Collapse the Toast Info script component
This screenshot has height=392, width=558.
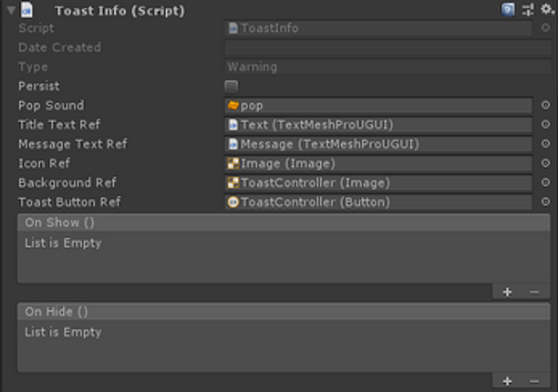point(8,11)
